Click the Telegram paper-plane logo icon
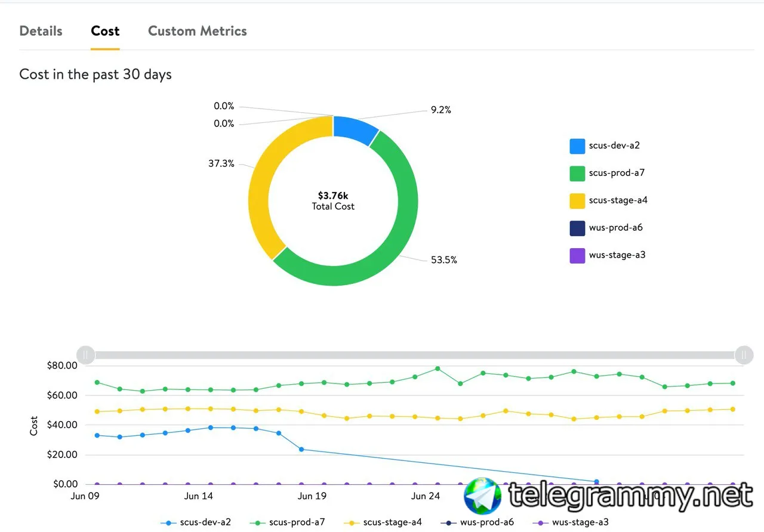The image size is (764, 532). pyautogui.click(x=483, y=496)
